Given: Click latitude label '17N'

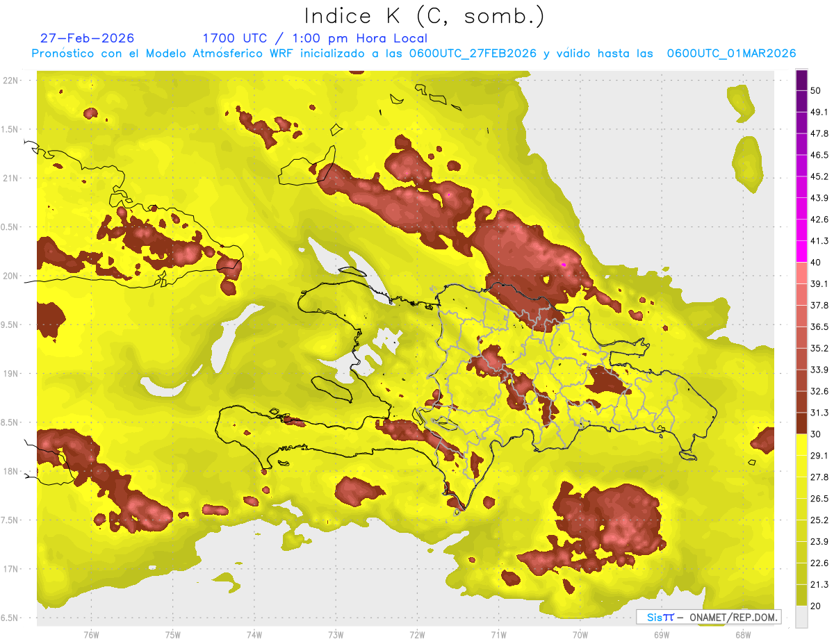Looking at the screenshot, I should 12,569.
